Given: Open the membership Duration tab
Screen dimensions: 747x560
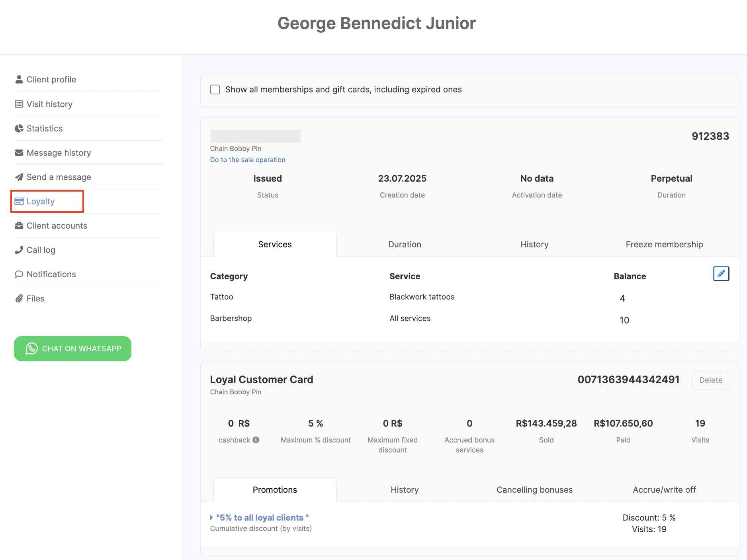Looking at the screenshot, I should pos(405,245).
